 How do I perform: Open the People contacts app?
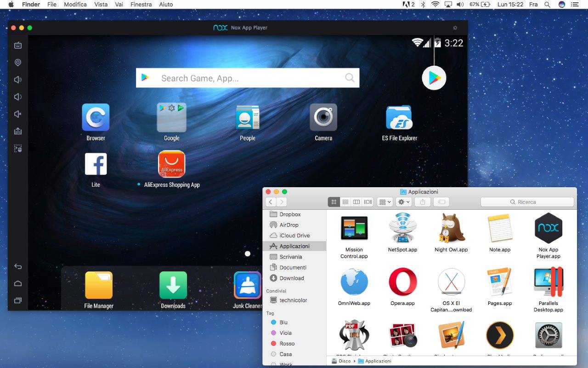click(x=248, y=117)
